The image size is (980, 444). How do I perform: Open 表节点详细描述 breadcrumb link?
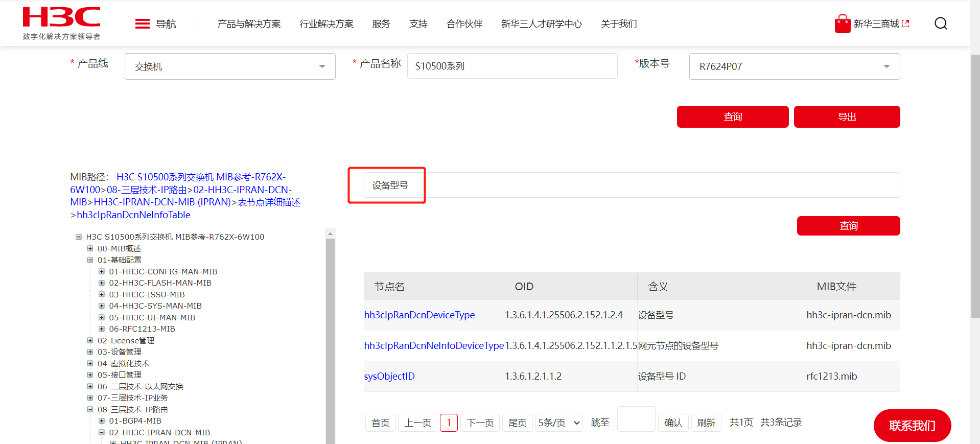click(269, 202)
